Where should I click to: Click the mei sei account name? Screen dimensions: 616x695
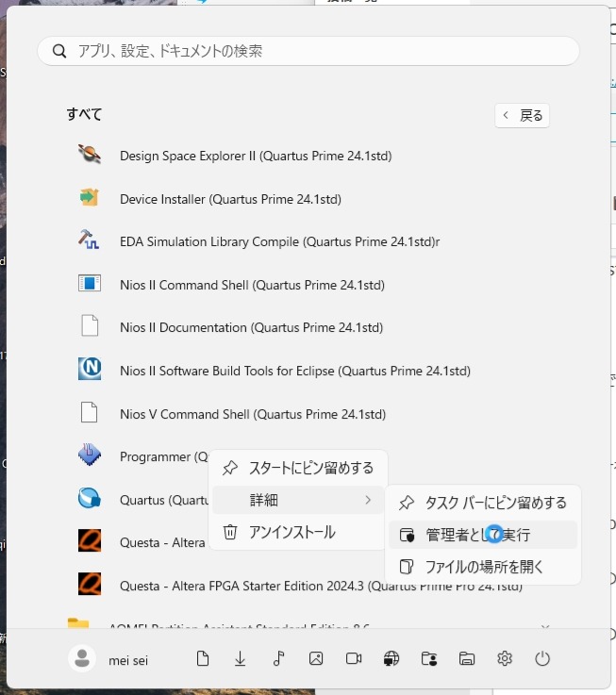click(x=128, y=660)
